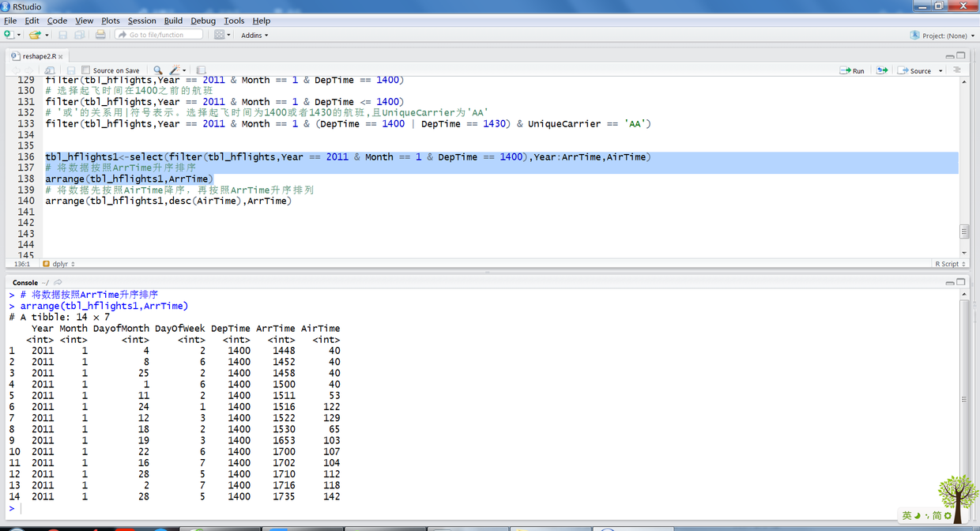Screen dimensions: 980x531
Task: Open the Tools menu
Action: [x=234, y=21]
